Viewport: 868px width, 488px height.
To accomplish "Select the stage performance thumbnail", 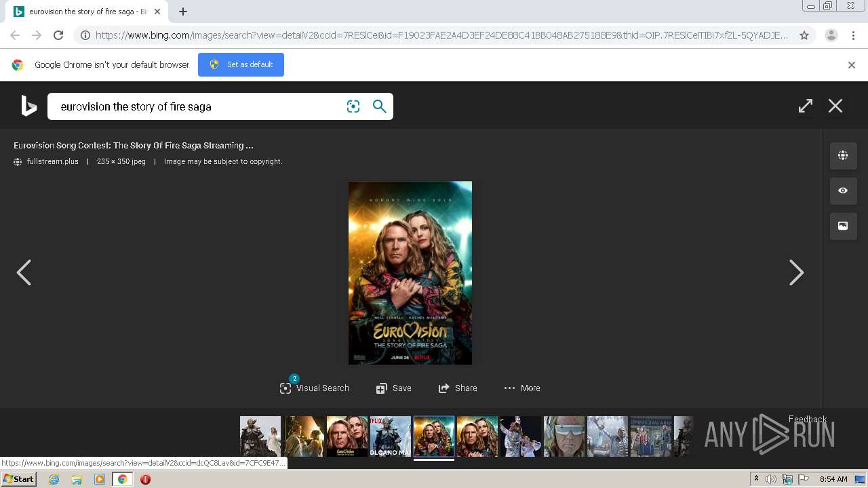I will (521, 436).
